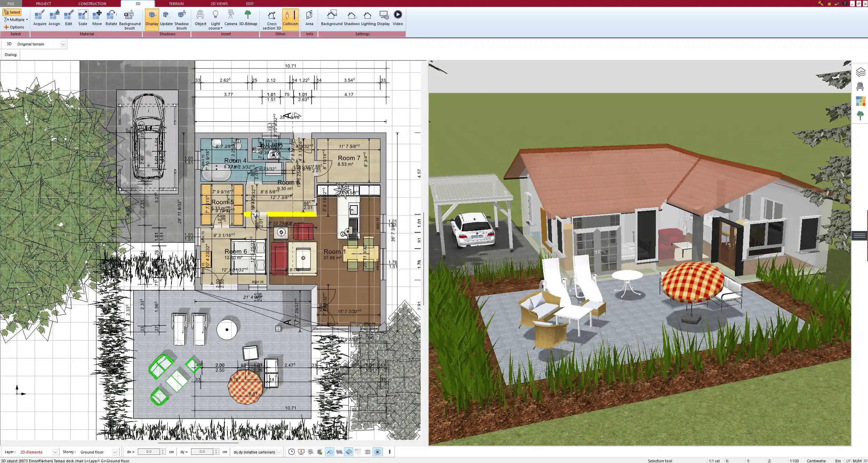This screenshot has height=463, width=868.
Task: Open the Layer 2D-Elemente dropdown
Action: coord(55,452)
